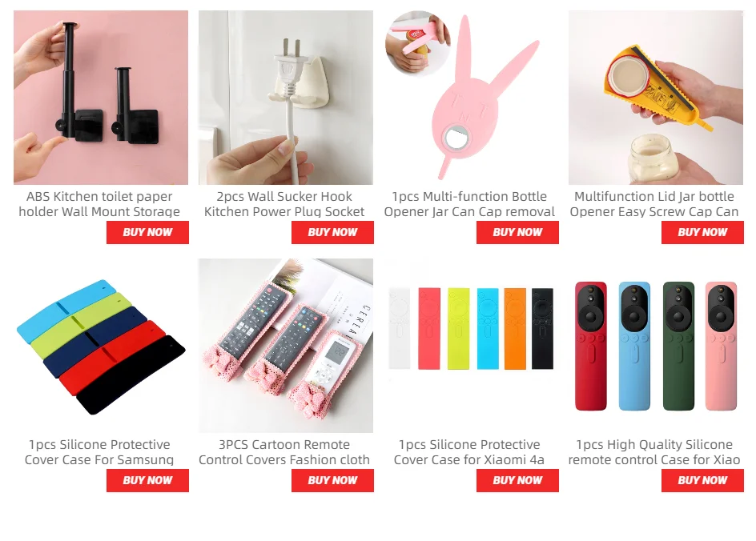This screenshot has width=756, height=541.
Task: Buy the High Quality Silicone remote case
Action: click(x=702, y=480)
